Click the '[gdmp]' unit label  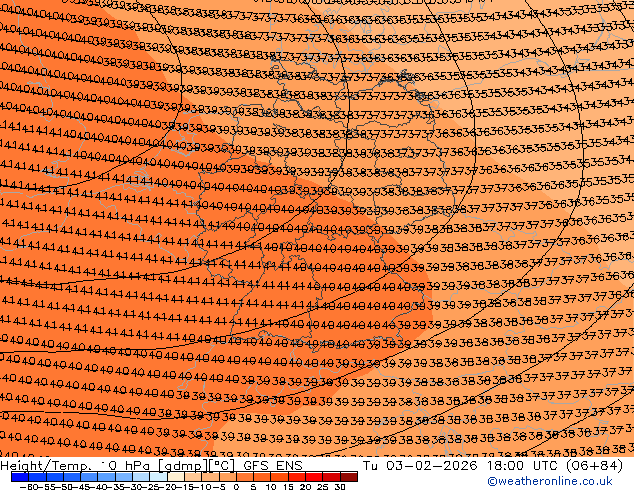183,466
